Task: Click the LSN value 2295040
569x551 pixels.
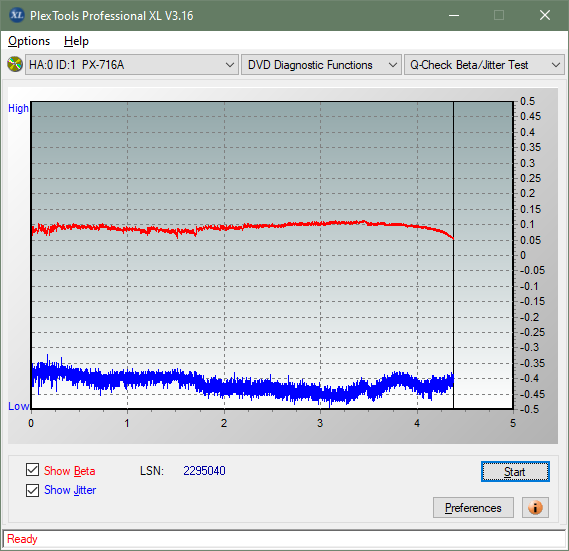Action: coord(204,471)
